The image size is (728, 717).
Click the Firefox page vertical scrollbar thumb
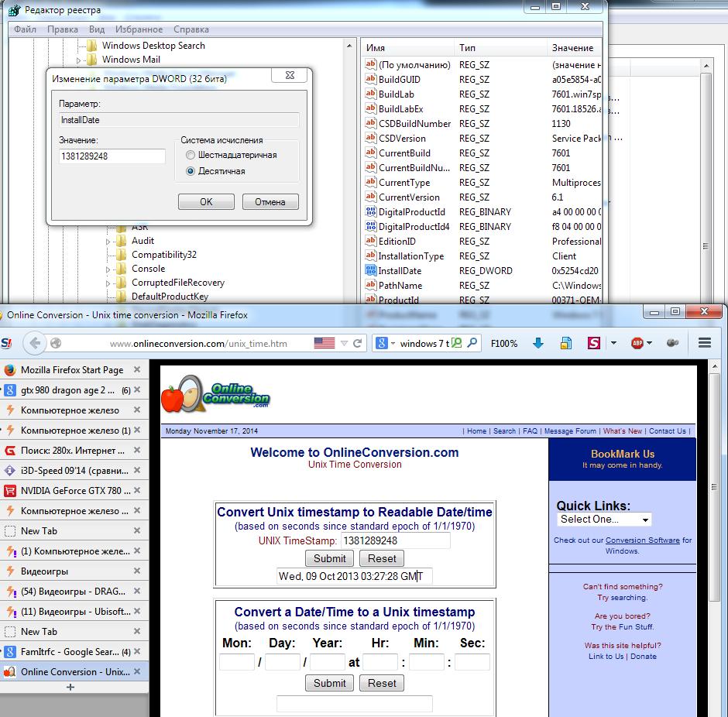(x=714, y=487)
